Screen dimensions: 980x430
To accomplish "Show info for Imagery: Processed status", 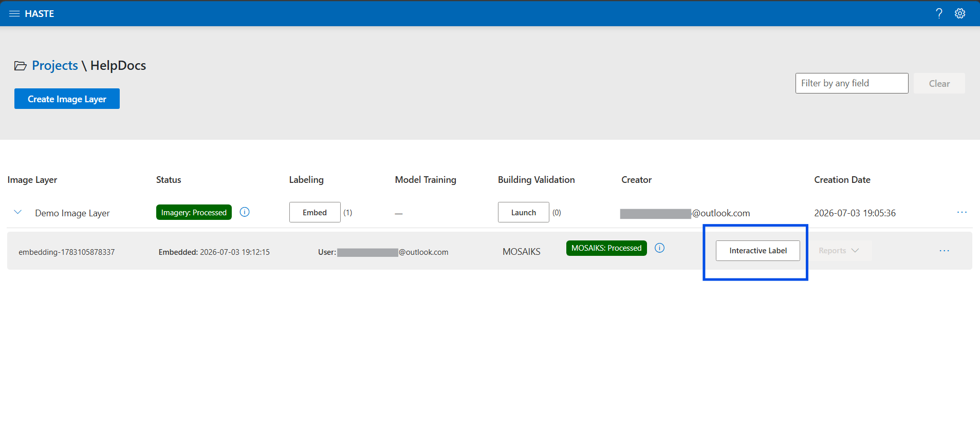I will [x=245, y=212].
